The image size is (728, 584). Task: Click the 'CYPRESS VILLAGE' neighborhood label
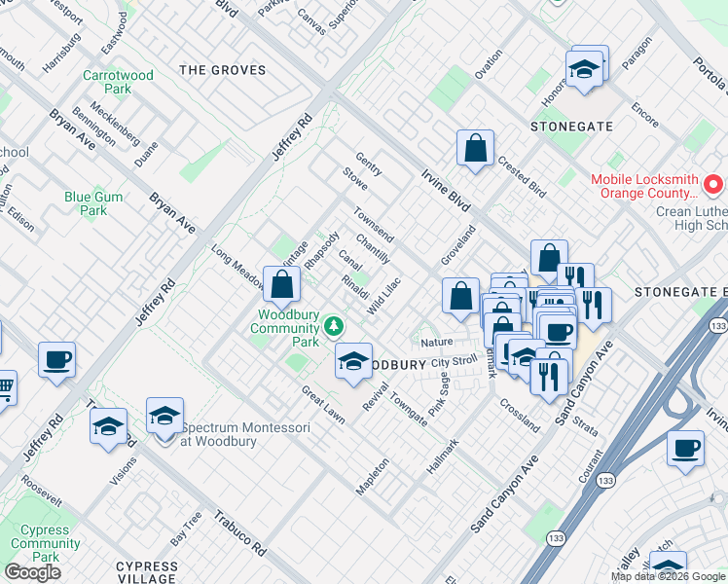coord(147,572)
